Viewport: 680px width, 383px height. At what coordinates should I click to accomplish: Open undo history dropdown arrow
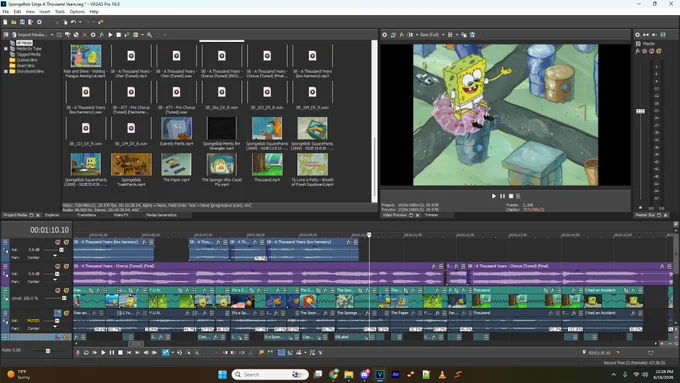80,22
